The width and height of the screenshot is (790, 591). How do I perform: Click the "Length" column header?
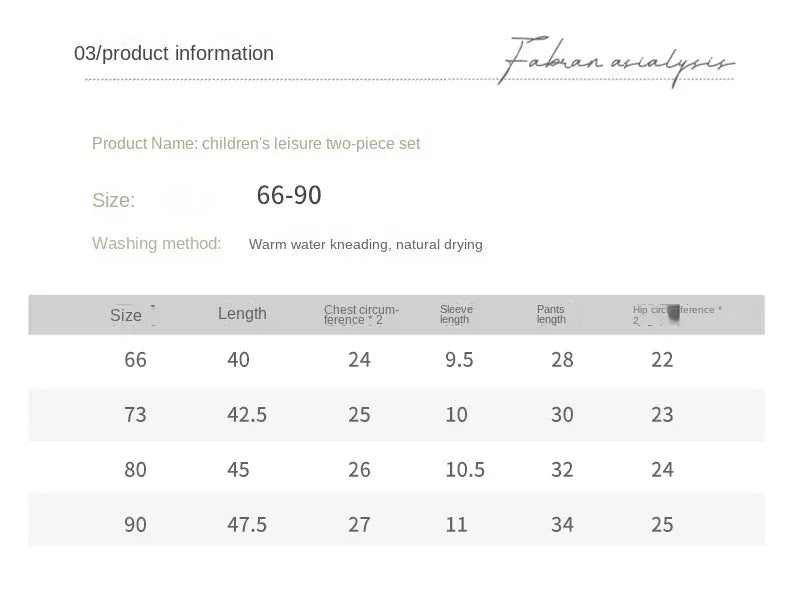point(242,314)
